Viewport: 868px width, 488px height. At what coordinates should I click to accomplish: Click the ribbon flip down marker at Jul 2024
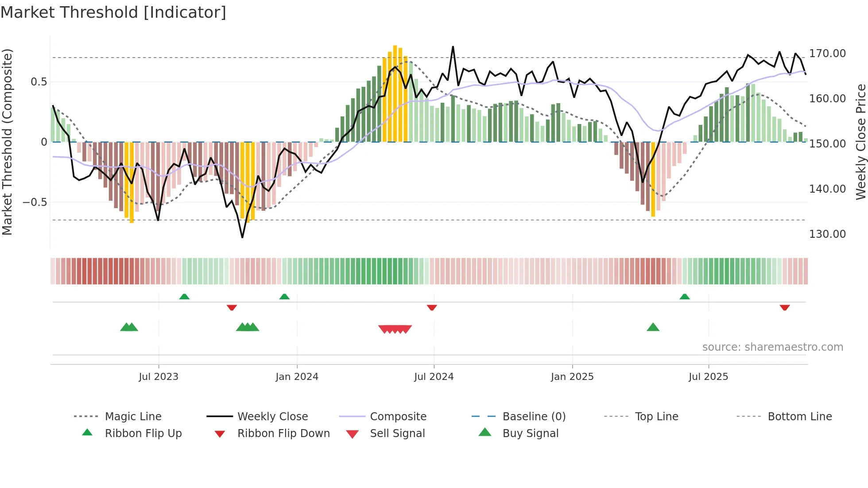tap(432, 307)
